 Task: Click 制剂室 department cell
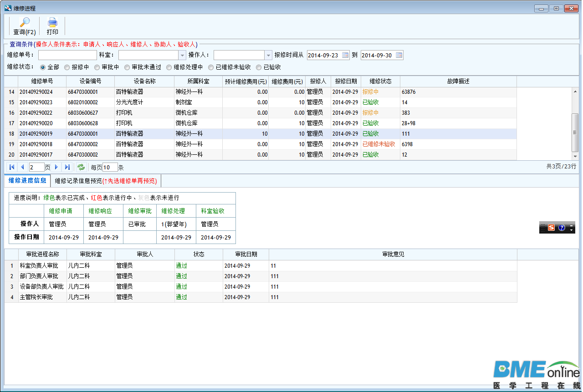[198, 102]
